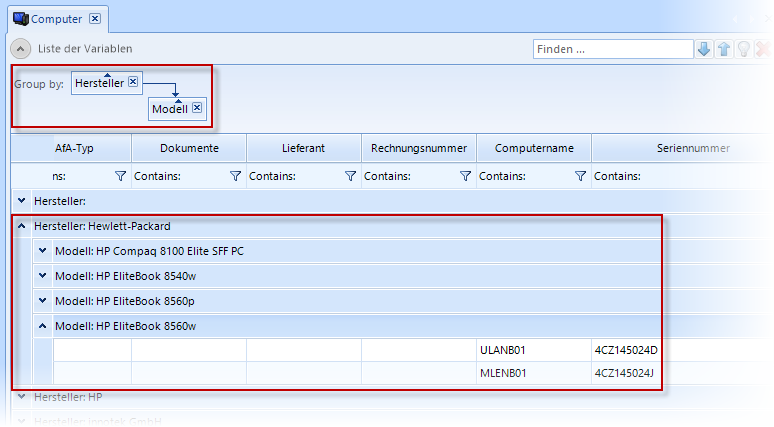Find next match with down arrow
774x427 pixels.
click(704, 49)
